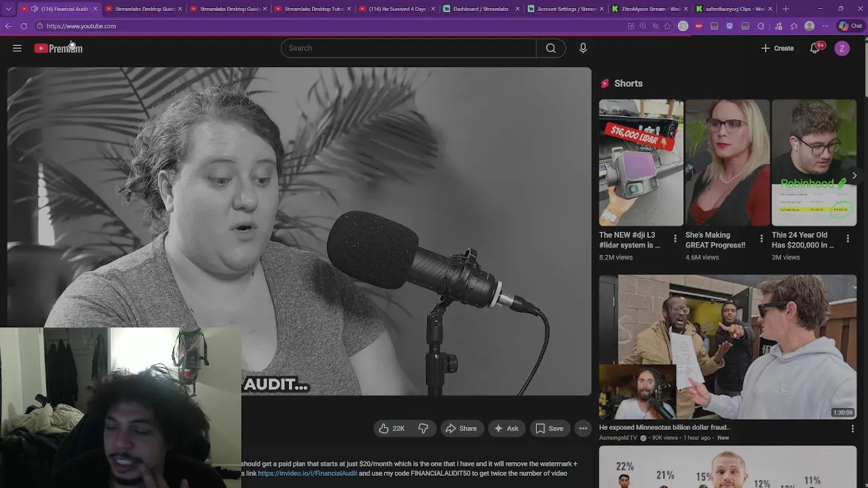868x488 pixels.
Task: Open the ABP Adblock Plus extension
Action: (698, 26)
